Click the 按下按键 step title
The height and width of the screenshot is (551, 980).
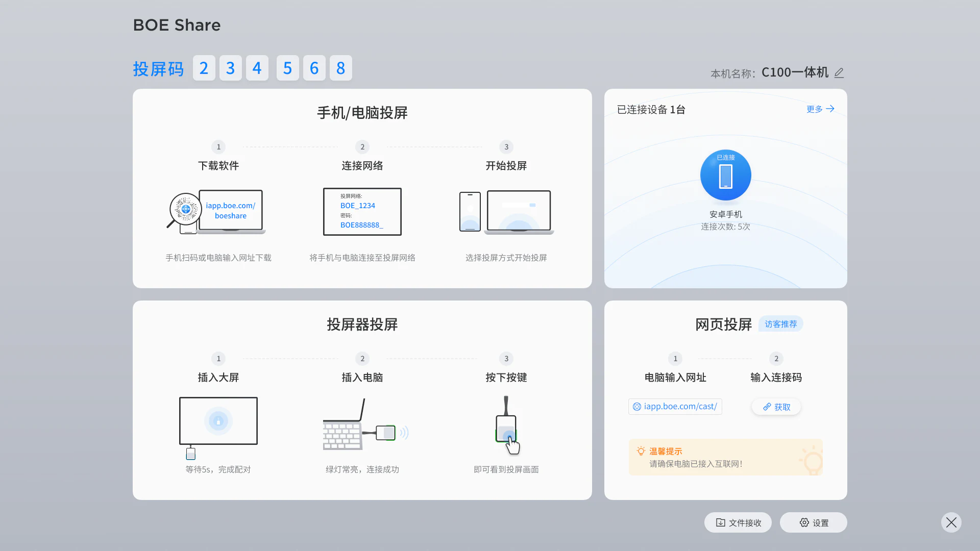point(506,378)
